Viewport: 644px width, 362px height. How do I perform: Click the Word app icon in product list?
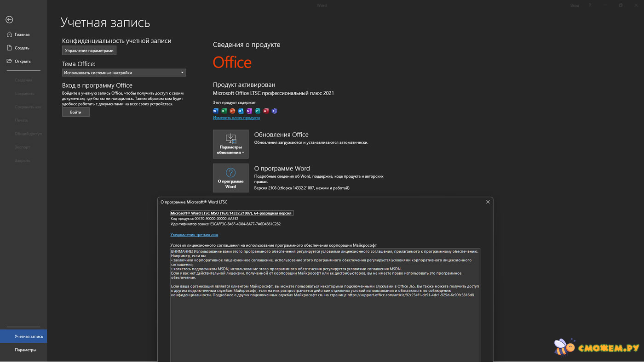[216, 111]
